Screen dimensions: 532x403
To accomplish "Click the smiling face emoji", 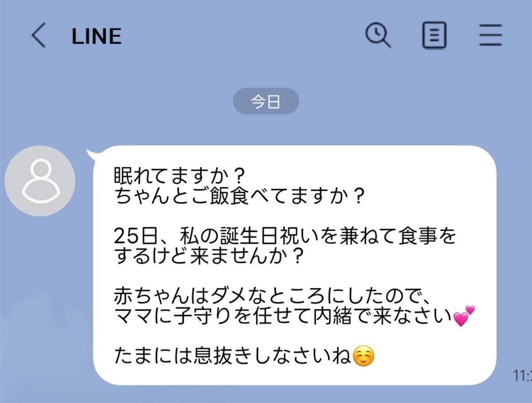I will click(x=364, y=356).
